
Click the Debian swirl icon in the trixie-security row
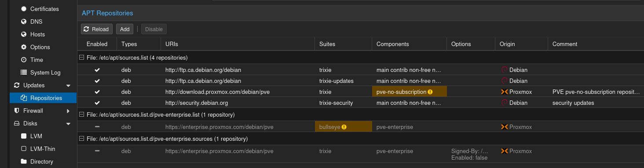pos(505,103)
